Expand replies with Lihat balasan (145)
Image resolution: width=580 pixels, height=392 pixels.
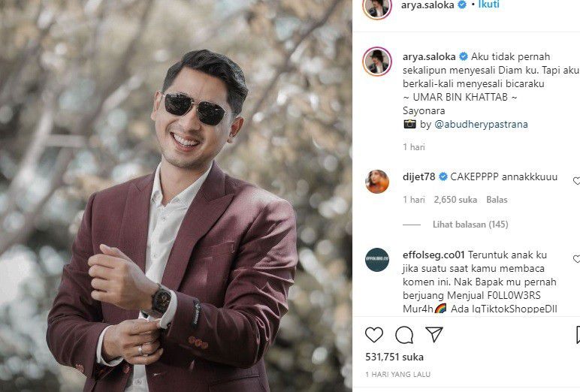point(470,224)
